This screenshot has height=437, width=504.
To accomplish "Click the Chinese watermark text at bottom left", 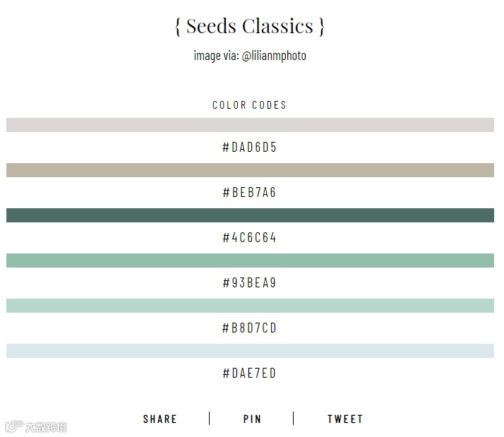I will click(x=46, y=426).
